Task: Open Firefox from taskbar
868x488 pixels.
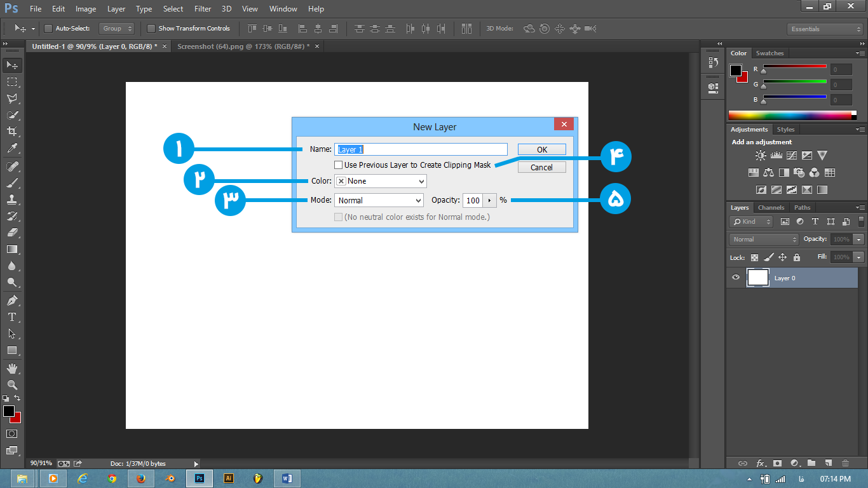Action: (x=140, y=478)
